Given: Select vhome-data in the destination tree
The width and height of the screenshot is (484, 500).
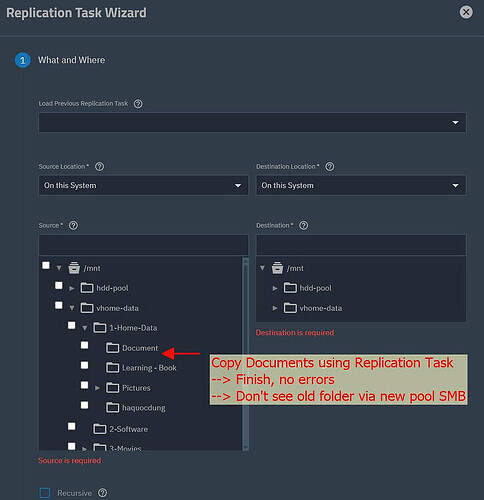Looking at the screenshot, I should point(321,308).
